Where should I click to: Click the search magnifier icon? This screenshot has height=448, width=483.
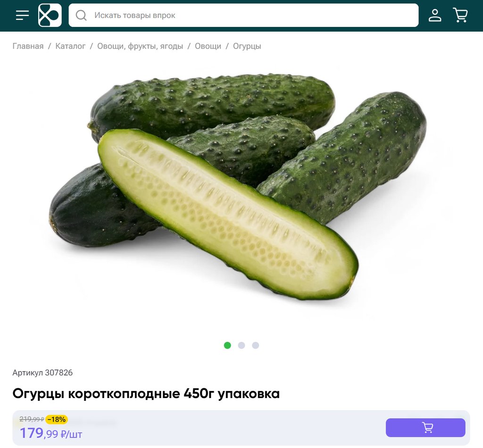[81, 15]
